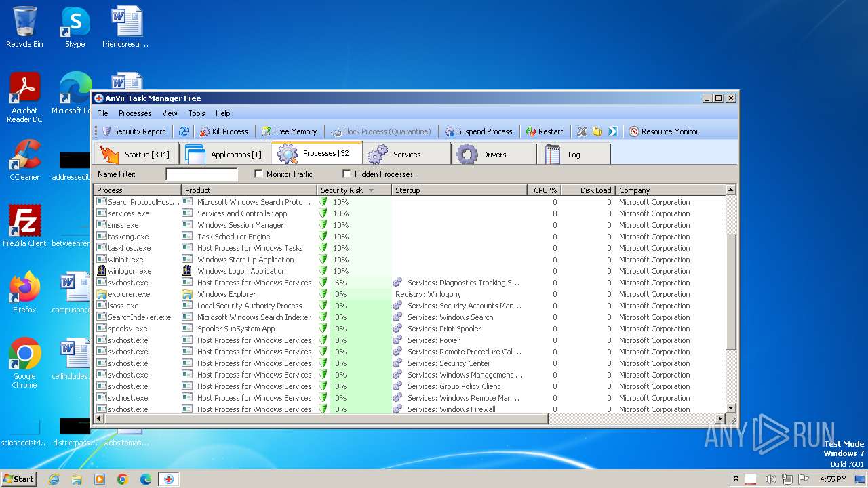The width and height of the screenshot is (868, 488).
Task: Click gear icon beside Services: Print Spooler
Action: pyautogui.click(x=398, y=329)
